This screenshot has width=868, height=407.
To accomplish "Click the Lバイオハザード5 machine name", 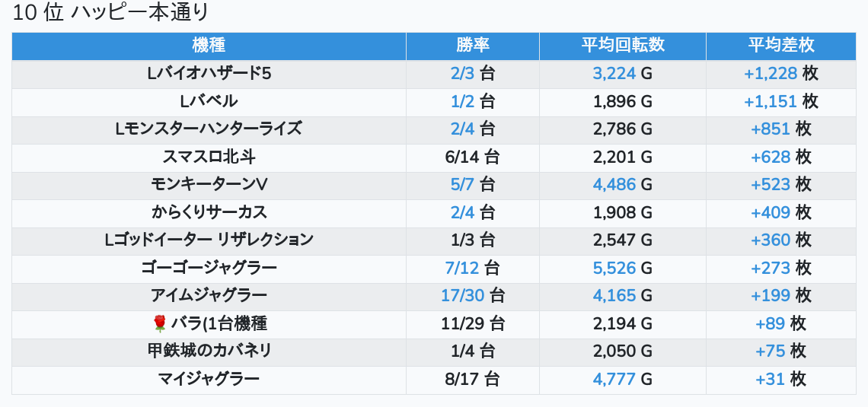I will click(x=209, y=73).
